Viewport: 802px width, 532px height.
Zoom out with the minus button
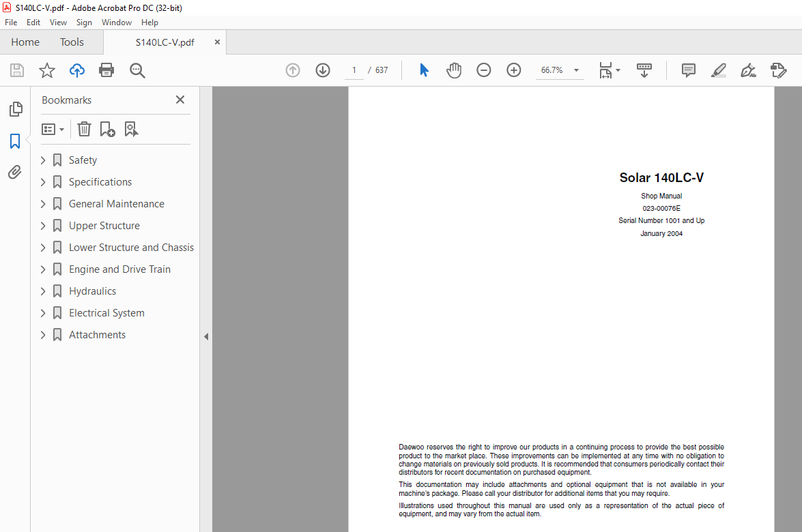(x=483, y=70)
